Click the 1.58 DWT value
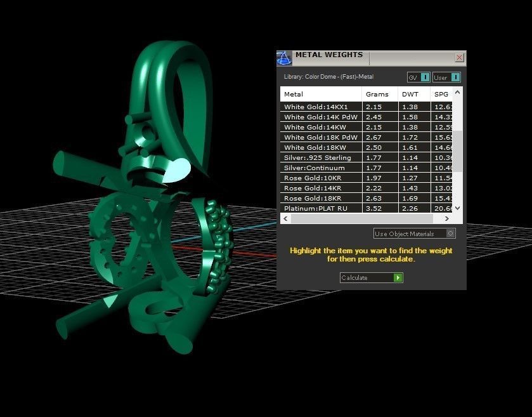This screenshot has height=417, width=532. tap(410, 117)
